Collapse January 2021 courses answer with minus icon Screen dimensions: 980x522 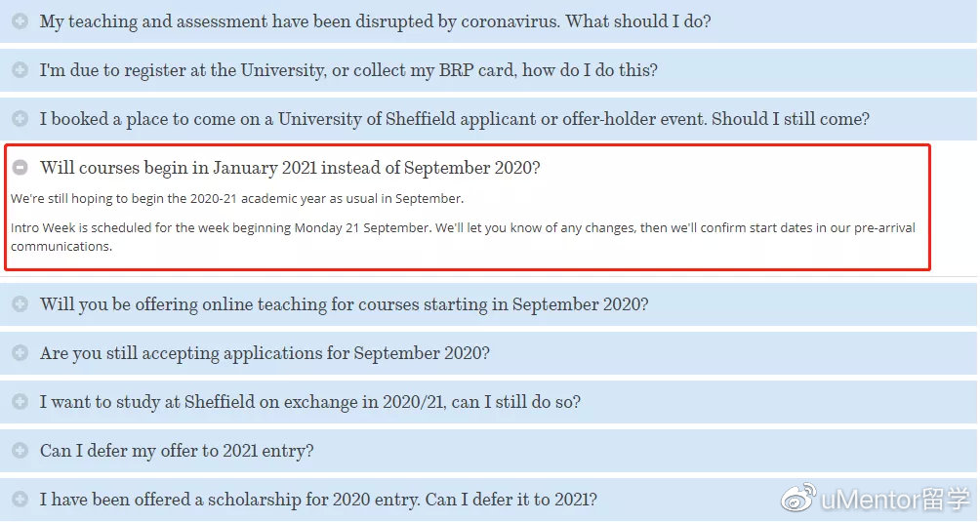click(20, 168)
